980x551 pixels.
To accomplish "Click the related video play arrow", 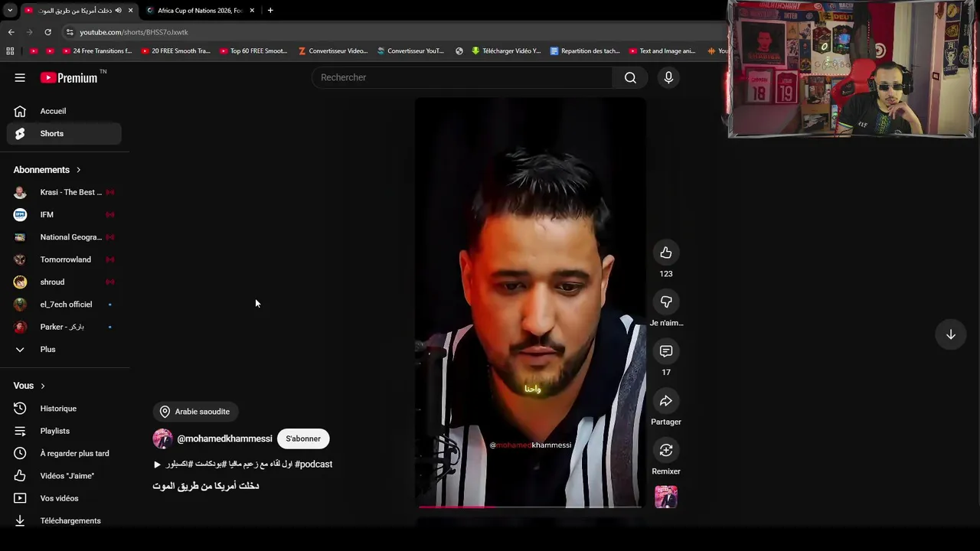I will (x=157, y=465).
